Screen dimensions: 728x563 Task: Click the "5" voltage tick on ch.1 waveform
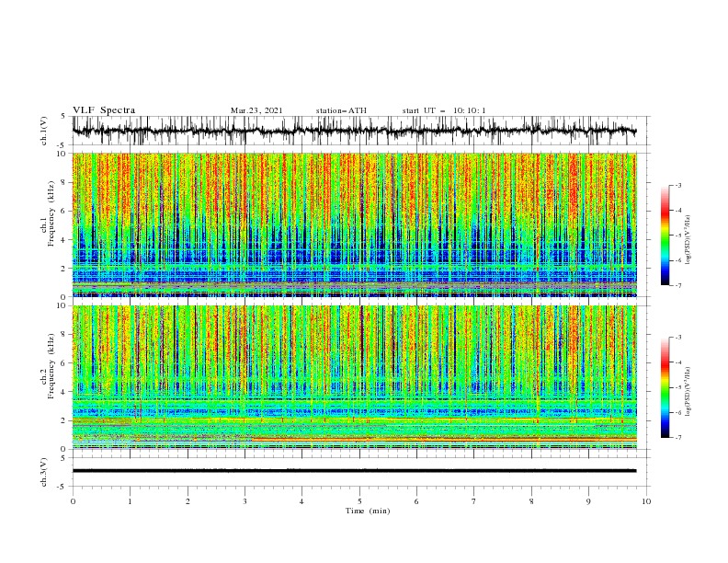[x=63, y=117]
